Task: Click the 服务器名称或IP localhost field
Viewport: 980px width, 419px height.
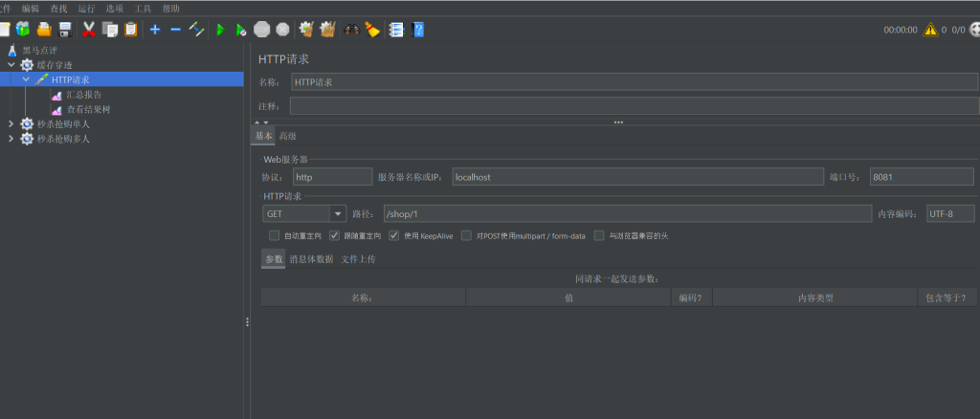Action: tap(637, 177)
